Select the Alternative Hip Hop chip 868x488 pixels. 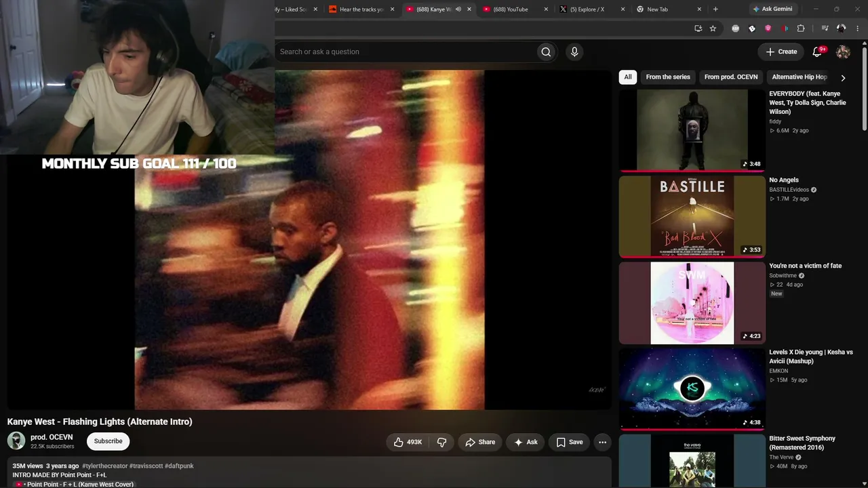click(800, 77)
